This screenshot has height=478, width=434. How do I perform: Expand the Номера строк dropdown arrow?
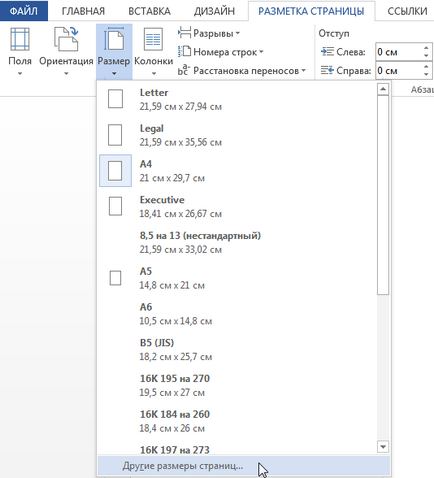tap(261, 52)
